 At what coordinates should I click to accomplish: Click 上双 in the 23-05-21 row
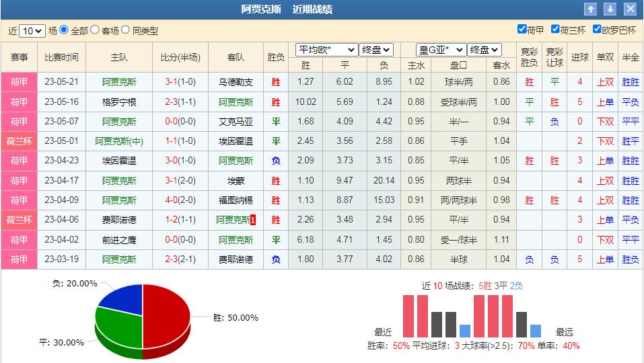tap(605, 82)
